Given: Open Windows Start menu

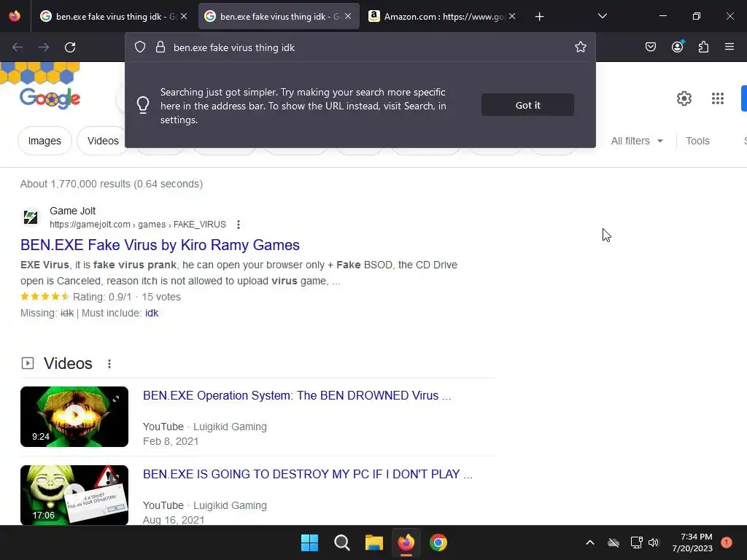Looking at the screenshot, I should tap(309, 542).
